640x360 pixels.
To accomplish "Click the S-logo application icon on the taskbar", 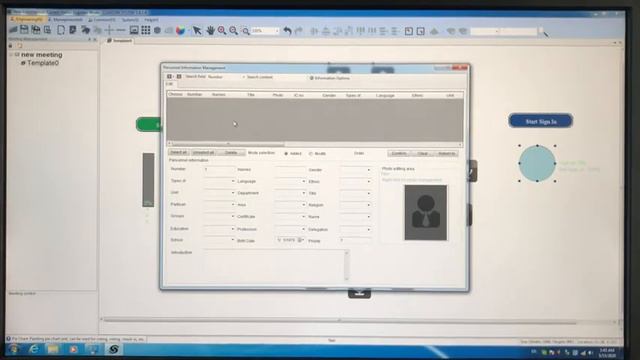I will point(113,349).
